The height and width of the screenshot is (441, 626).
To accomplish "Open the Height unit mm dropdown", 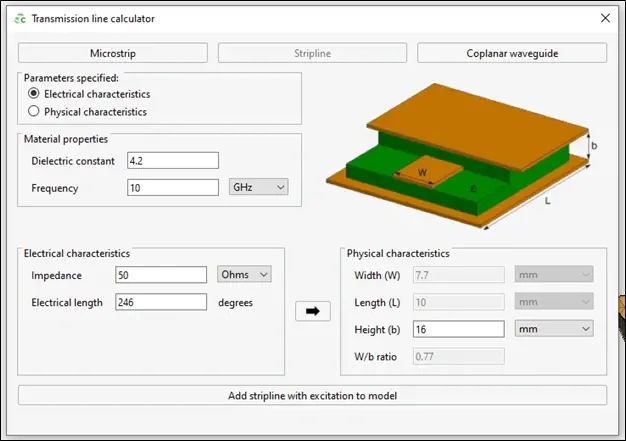I will tap(553, 328).
